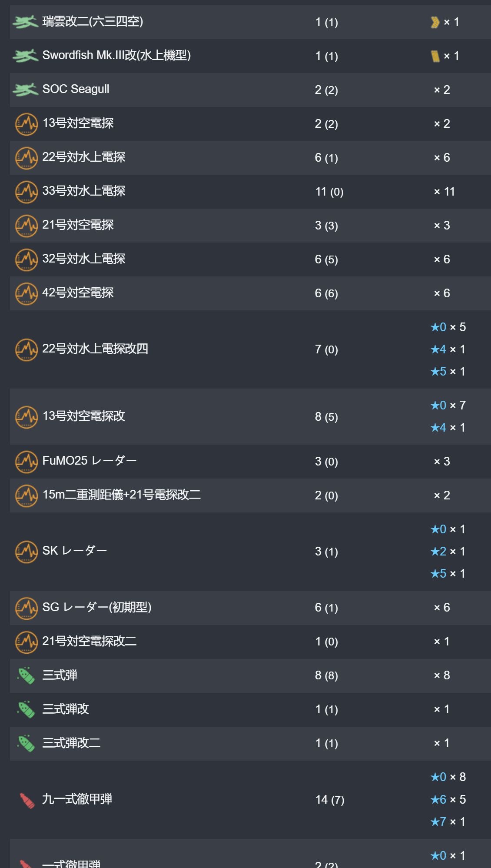Image resolution: width=491 pixels, height=868 pixels.
Task: Open the 15m二重測距儀+21号電探改二 entry
Action: [x=122, y=495]
